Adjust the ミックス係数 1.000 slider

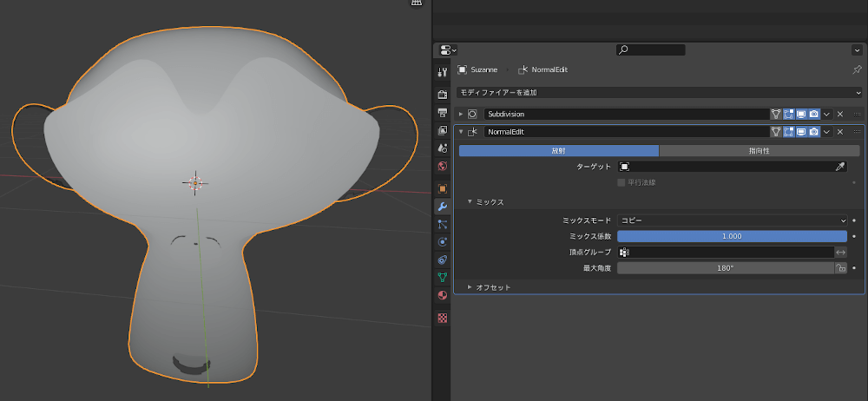point(732,236)
